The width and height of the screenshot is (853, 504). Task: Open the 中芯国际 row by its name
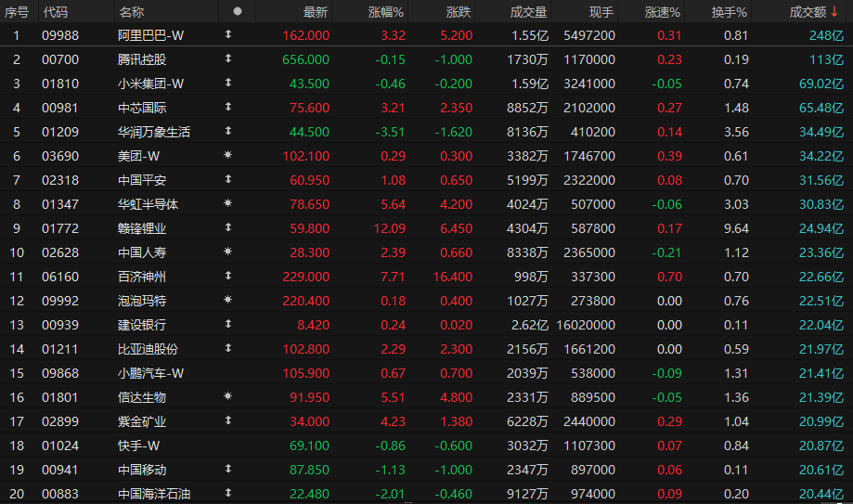coord(142,108)
